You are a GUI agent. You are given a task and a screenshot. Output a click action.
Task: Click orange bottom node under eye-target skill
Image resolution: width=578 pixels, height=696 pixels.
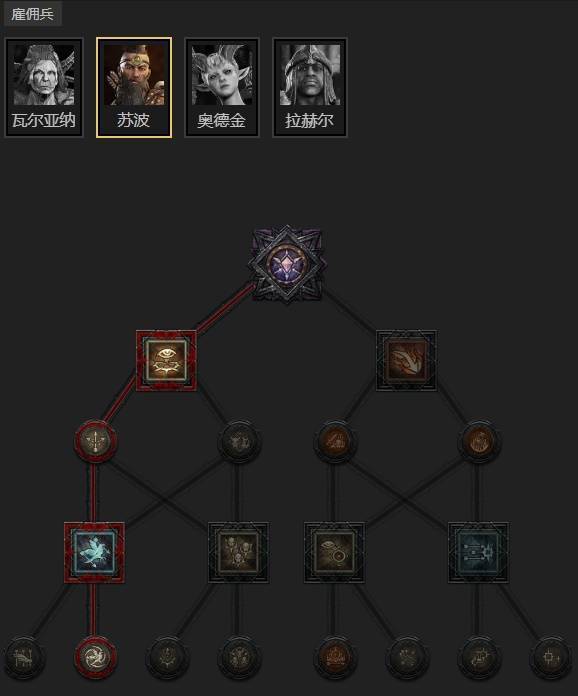tap(335, 657)
